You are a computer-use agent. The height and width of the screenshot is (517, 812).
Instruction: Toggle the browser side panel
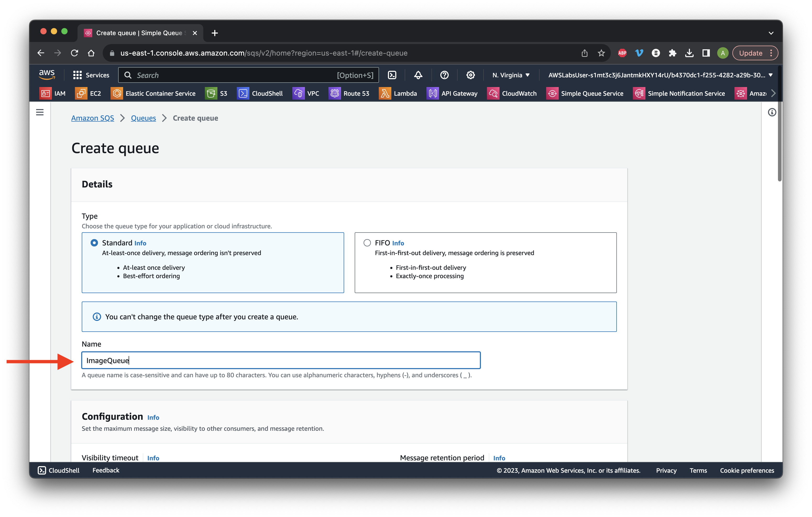(x=706, y=53)
